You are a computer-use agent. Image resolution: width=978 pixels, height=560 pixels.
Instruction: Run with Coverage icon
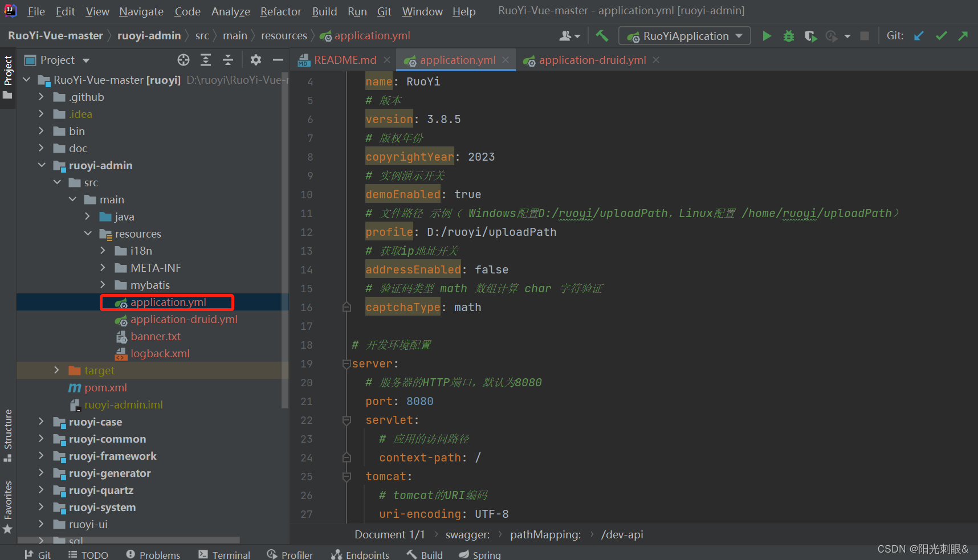tap(810, 36)
